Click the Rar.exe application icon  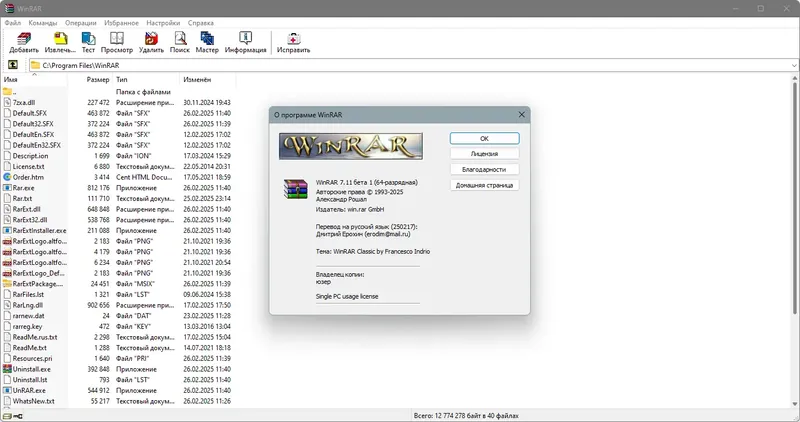point(7,188)
